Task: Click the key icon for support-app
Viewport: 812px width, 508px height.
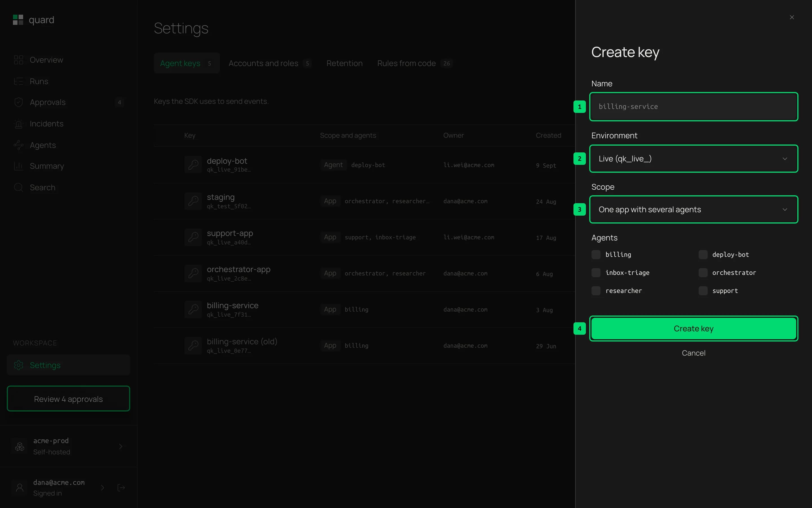Action: (x=193, y=237)
